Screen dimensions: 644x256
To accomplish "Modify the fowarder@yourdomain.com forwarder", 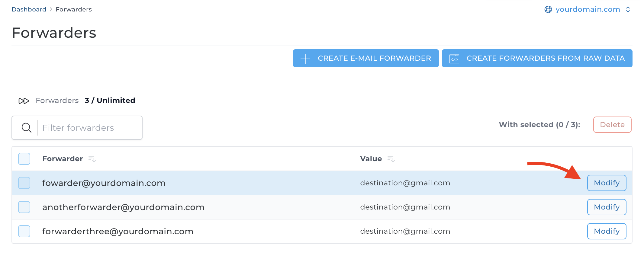I will (607, 183).
